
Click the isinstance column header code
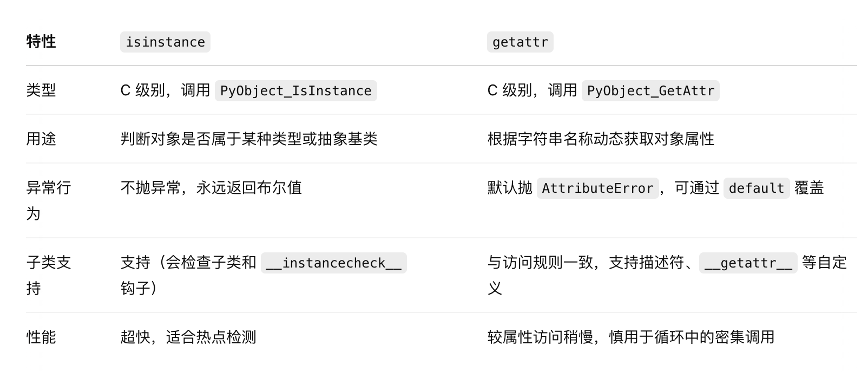tap(165, 42)
